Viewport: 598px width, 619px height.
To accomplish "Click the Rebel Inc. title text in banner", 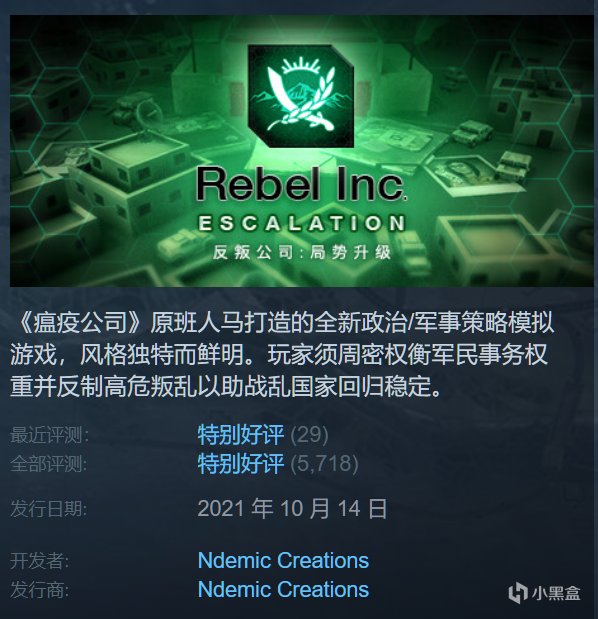I will coord(301,184).
